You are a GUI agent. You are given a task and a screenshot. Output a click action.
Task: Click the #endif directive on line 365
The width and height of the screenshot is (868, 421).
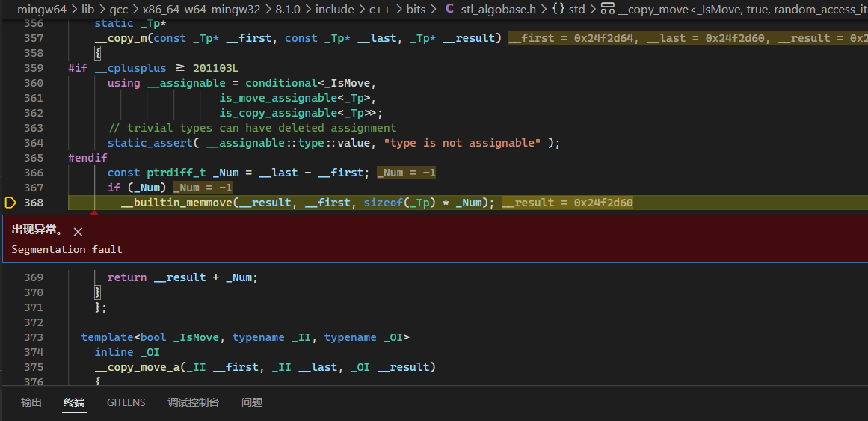pos(87,158)
